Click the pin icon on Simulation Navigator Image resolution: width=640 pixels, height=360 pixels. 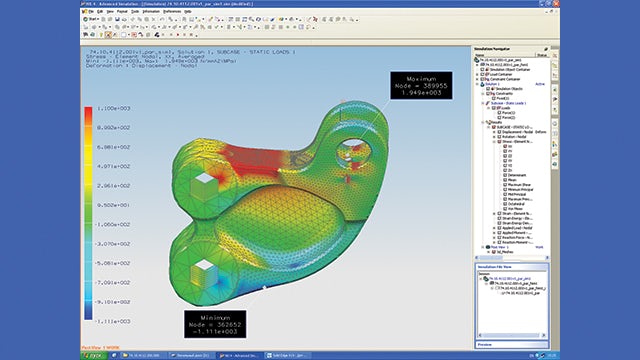pyautogui.click(x=546, y=49)
